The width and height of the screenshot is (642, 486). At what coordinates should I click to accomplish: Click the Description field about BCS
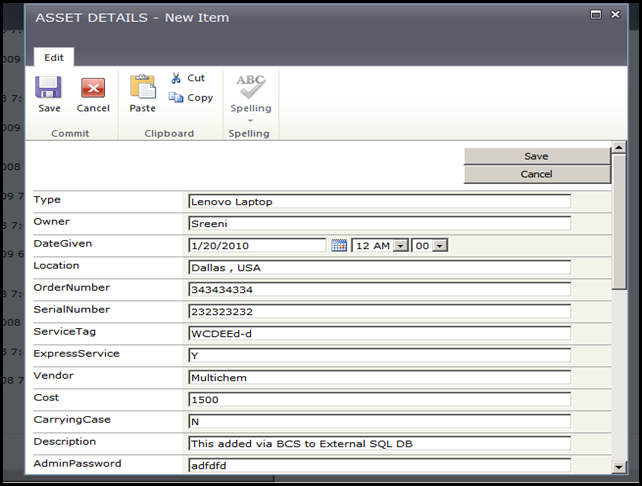(x=380, y=443)
